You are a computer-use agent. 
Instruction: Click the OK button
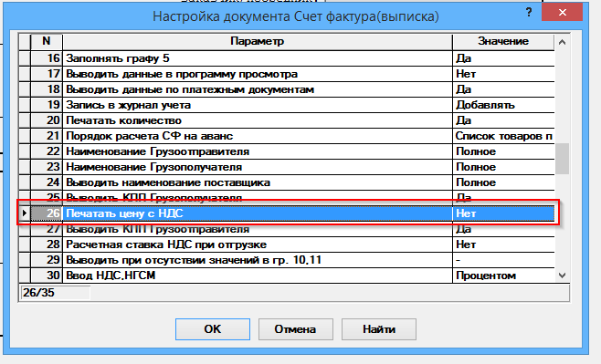(x=213, y=329)
